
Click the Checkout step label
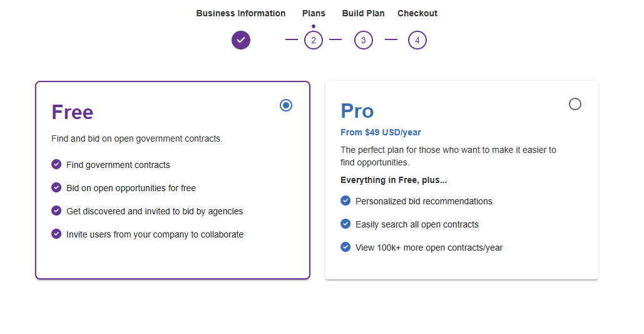coord(417,13)
